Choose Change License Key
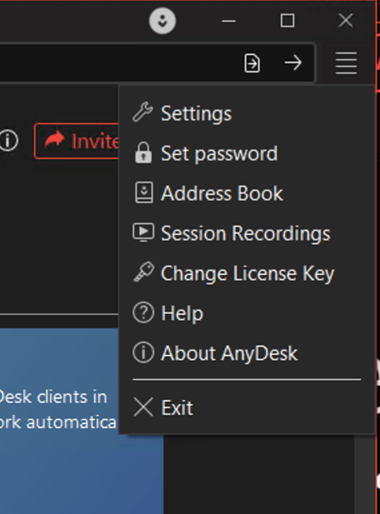The width and height of the screenshot is (380, 514). pyautogui.click(x=246, y=273)
